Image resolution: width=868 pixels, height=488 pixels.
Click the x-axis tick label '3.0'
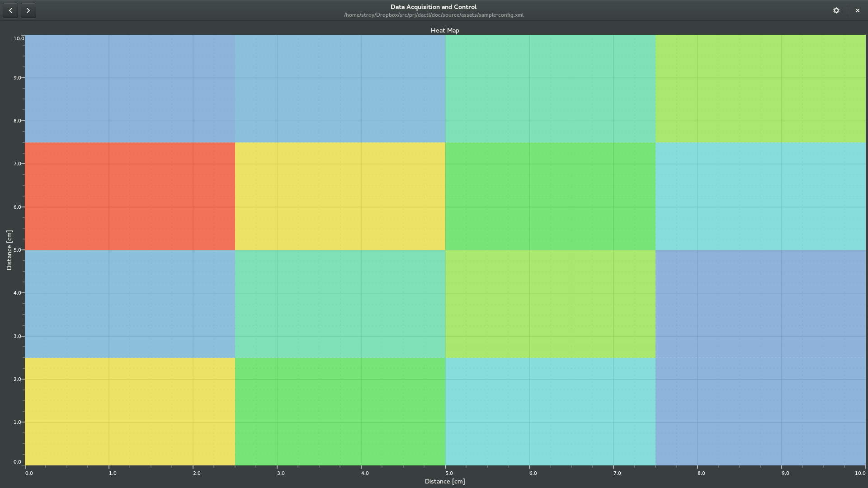tap(281, 473)
